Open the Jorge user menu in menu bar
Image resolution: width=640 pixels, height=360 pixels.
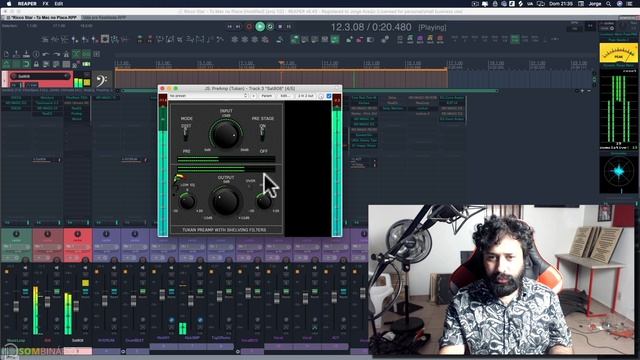[594, 4]
